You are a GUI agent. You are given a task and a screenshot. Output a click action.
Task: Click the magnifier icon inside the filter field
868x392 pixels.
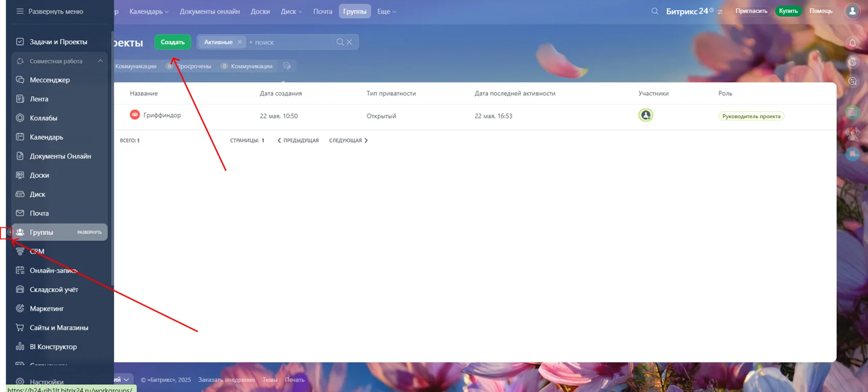(x=340, y=42)
